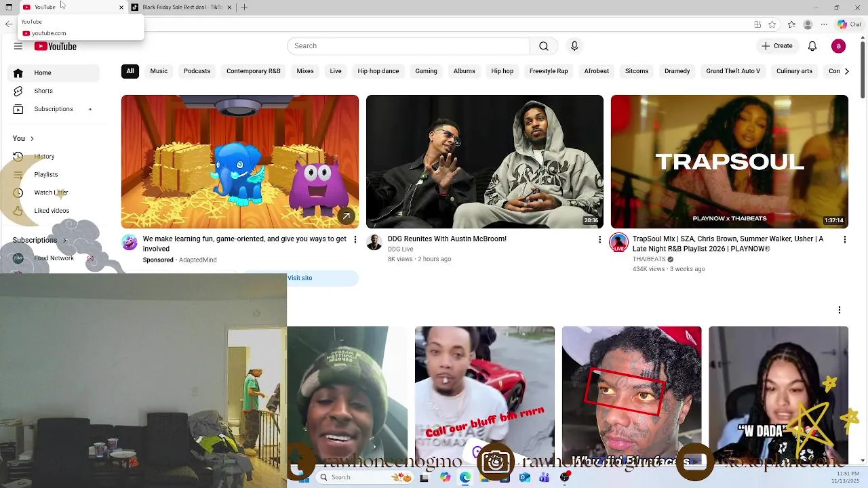868x488 pixels.
Task: Switch to the Black Friday Sale TikTok tab
Action: click(x=183, y=7)
